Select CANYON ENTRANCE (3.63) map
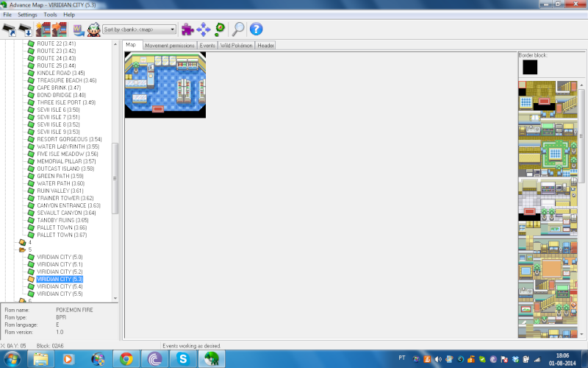 pos(68,205)
